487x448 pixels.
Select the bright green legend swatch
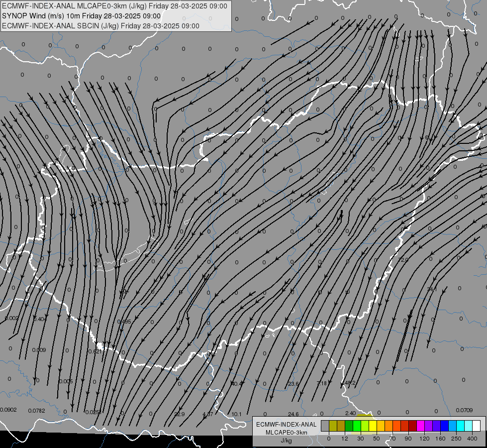point(357,426)
